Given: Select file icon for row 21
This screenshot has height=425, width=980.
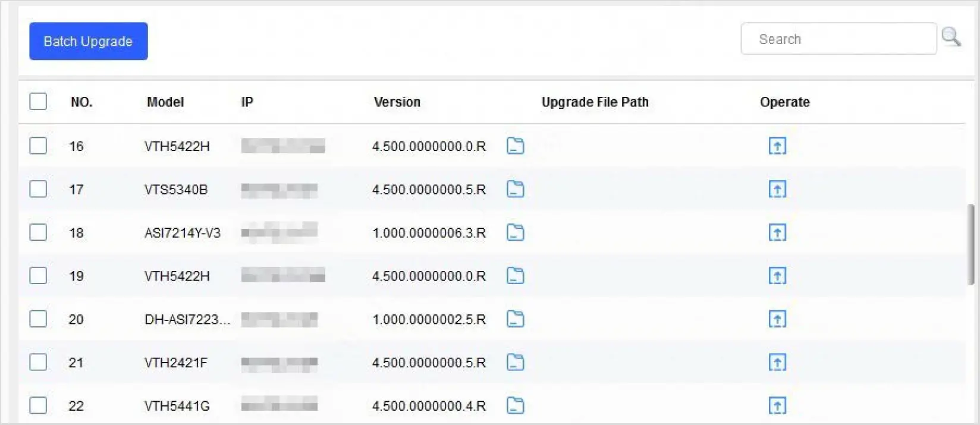Looking at the screenshot, I should tap(515, 363).
